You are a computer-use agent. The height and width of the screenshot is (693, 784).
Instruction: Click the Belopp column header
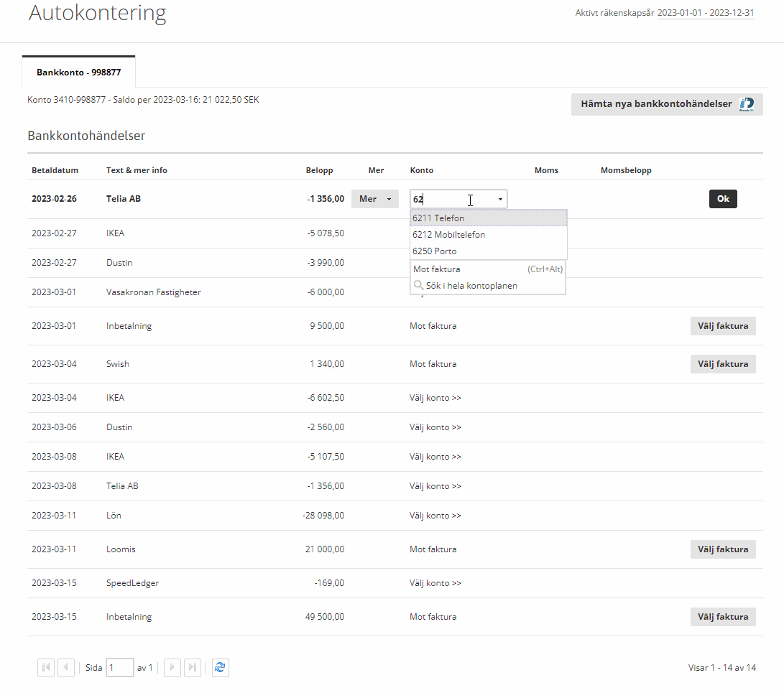click(x=320, y=170)
